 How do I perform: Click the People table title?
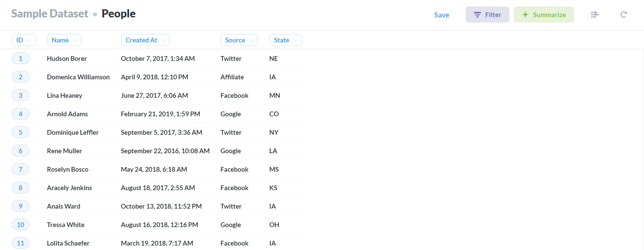(x=118, y=14)
